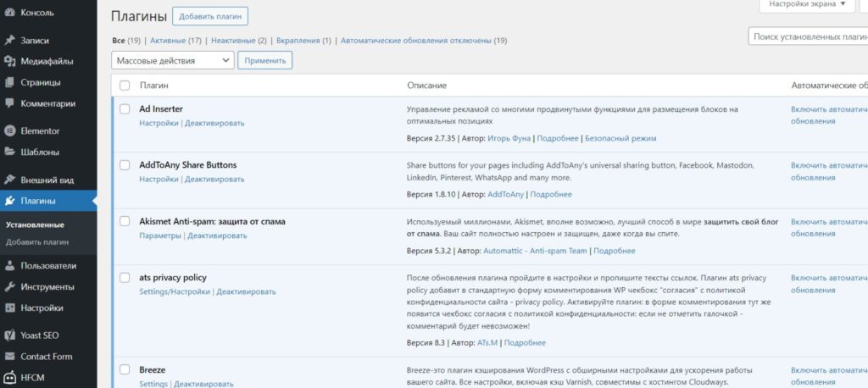Tick the Akismet Anti-spam checkbox
The height and width of the screenshot is (388, 868).
click(125, 221)
